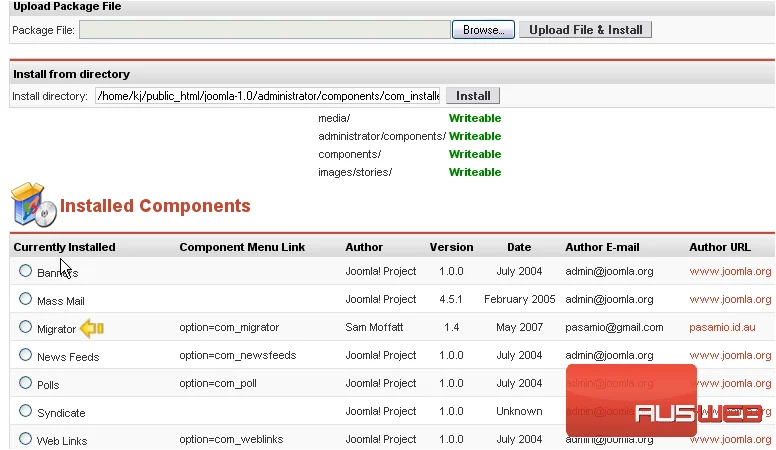
Task: Click the Syndicate component name
Action: click(61, 413)
